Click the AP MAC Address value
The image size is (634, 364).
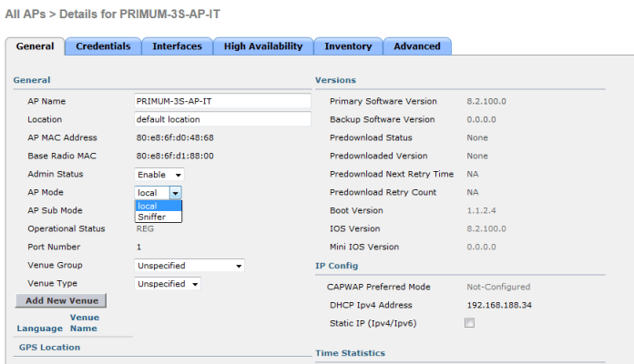175,137
